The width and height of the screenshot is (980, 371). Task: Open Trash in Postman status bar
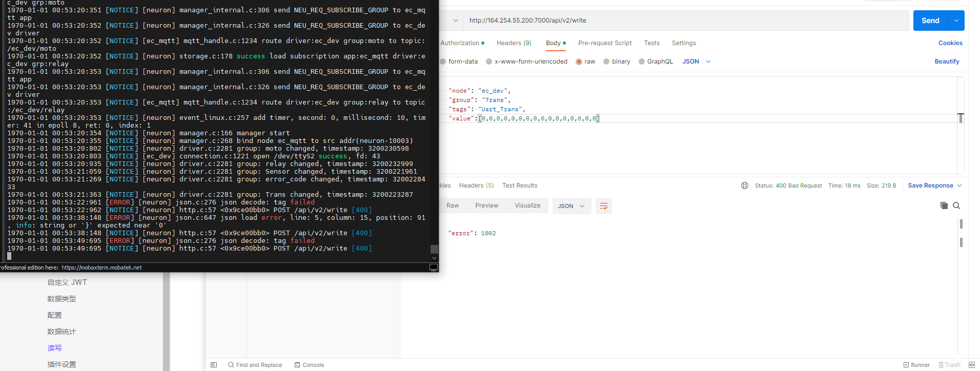(x=949, y=365)
